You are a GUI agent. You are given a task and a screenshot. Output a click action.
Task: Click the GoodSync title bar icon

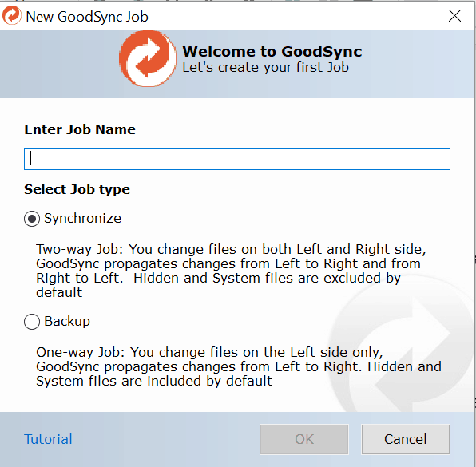pos(12,15)
